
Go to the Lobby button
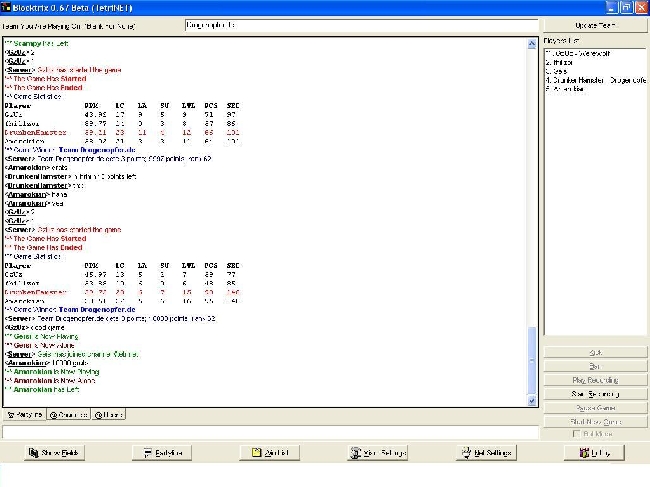coord(594,453)
